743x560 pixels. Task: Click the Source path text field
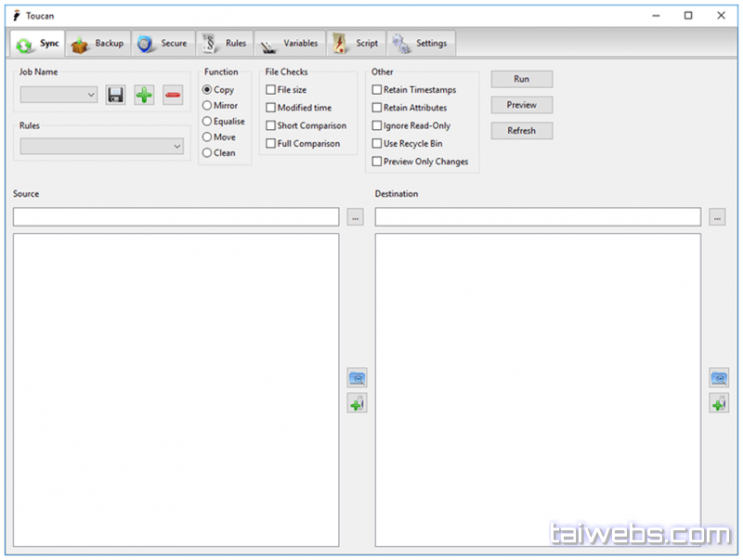(x=176, y=217)
